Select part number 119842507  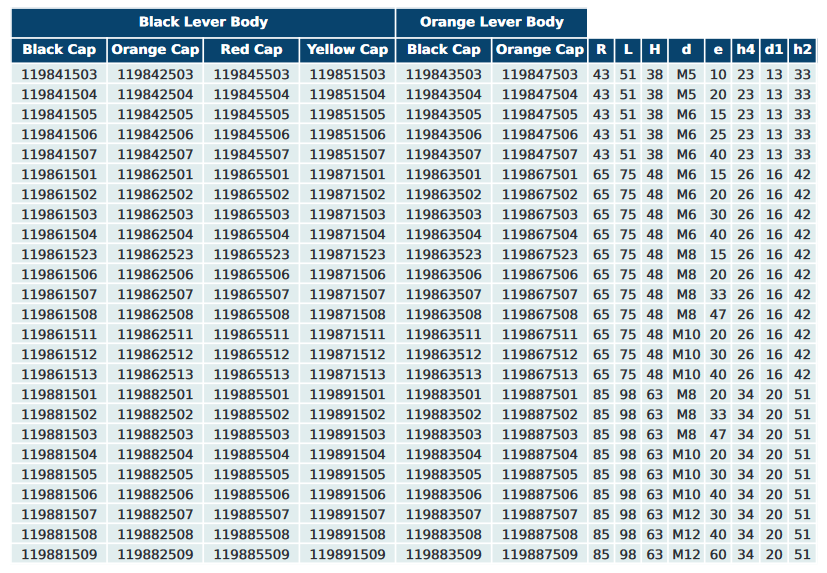pyautogui.click(x=155, y=155)
